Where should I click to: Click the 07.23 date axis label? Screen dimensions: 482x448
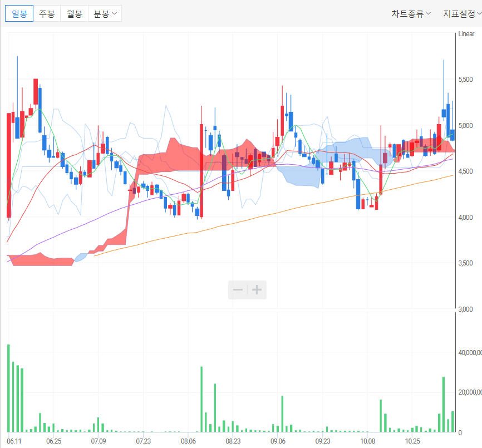[x=143, y=441]
